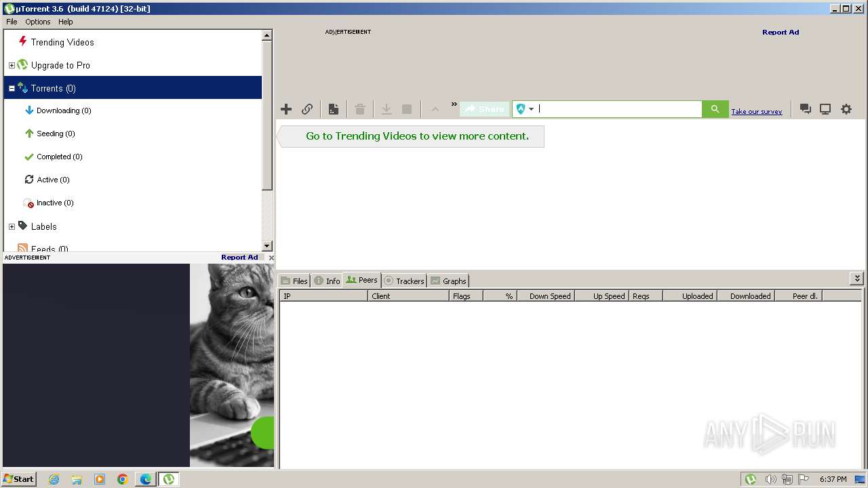Click the Start download arrow icon
Image resolution: width=868 pixels, height=488 pixels.
point(387,109)
